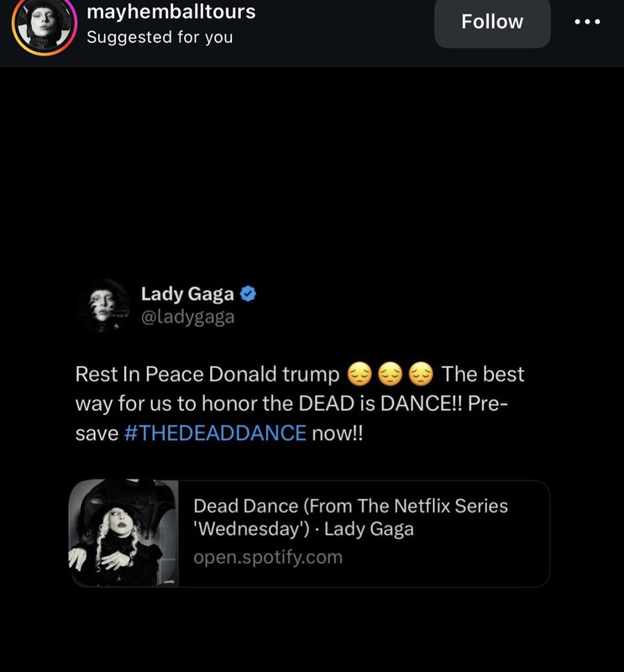
Task: Open the mayhemballtours username link
Action: click(x=171, y=12)
